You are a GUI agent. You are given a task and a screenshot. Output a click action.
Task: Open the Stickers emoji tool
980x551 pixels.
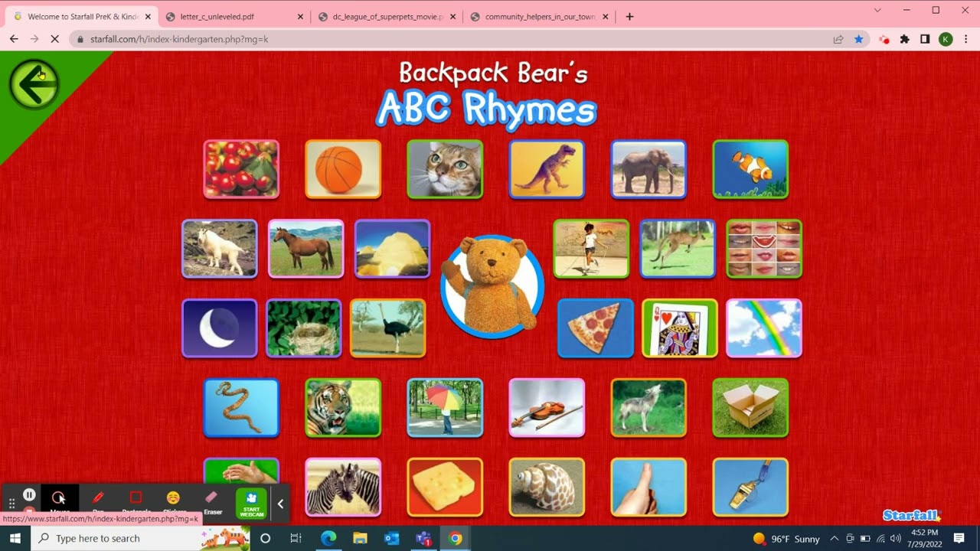tap(174, 500)
